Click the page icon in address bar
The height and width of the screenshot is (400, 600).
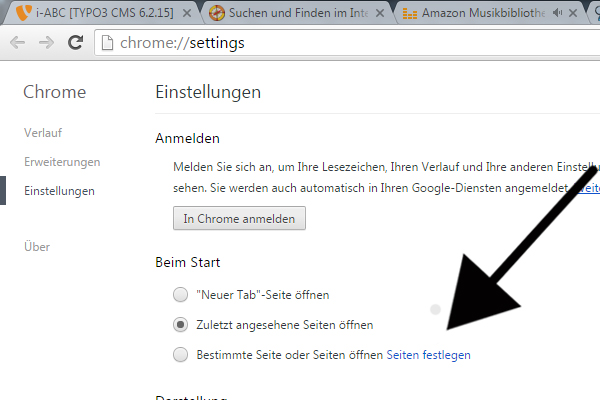[x=110, y=44]
